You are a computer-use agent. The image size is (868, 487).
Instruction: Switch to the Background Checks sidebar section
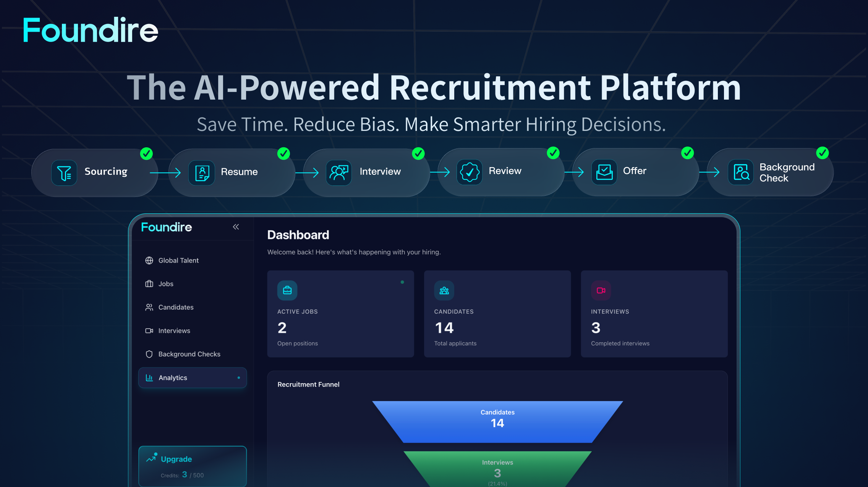(189, 354)
